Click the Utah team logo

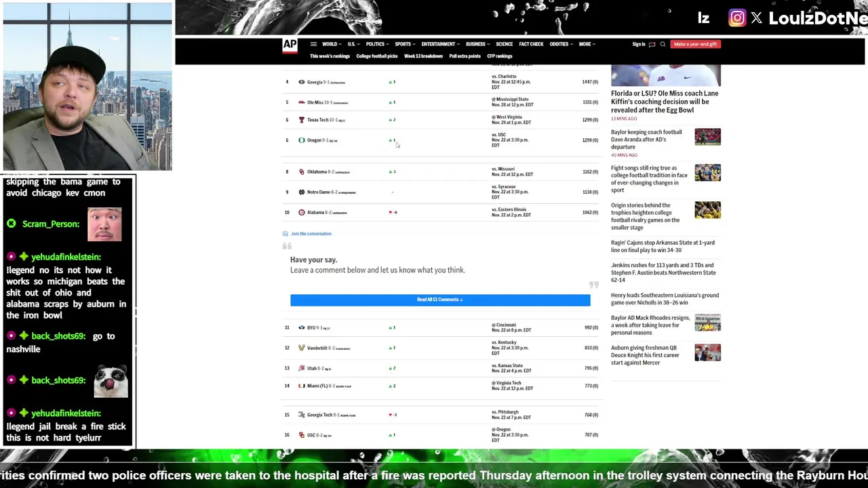click(302, 368)
